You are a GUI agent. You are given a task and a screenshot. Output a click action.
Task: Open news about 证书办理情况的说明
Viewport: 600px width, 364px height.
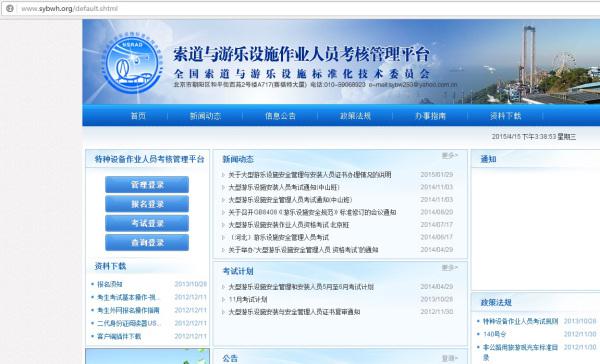310,175
